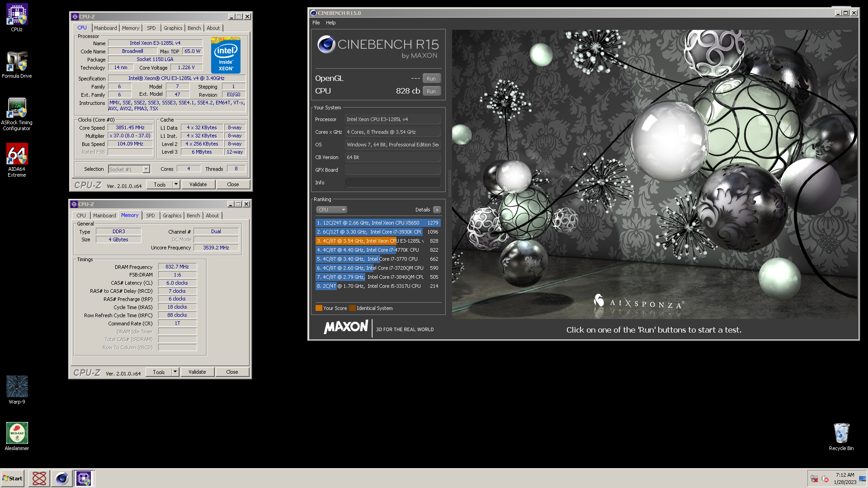The image size is (868, 488).
Task: Click the MAXON logo at bottom
Action: [346, 327]
